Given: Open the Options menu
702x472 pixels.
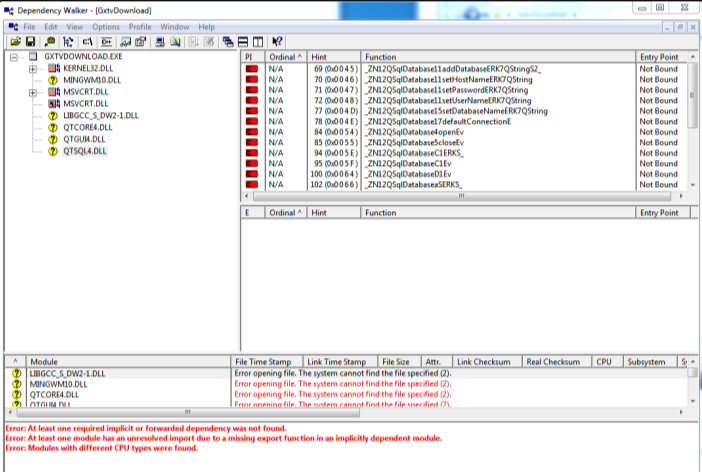Looking at the screenshot, I should [106, 26].
